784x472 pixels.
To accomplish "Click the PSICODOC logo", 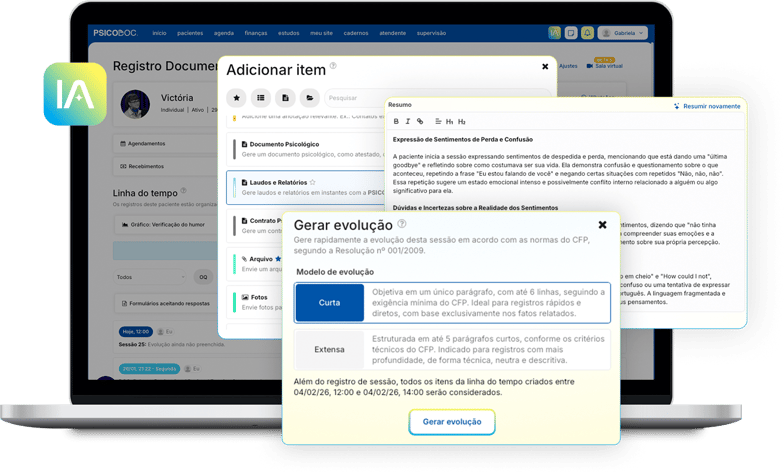I will [115, 33].
